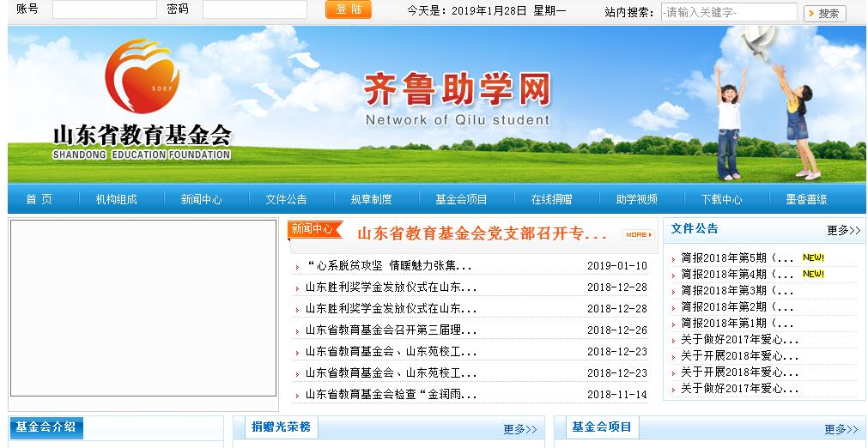Click the NEW badge beside 简报2018年第5期

click(812, 257)
